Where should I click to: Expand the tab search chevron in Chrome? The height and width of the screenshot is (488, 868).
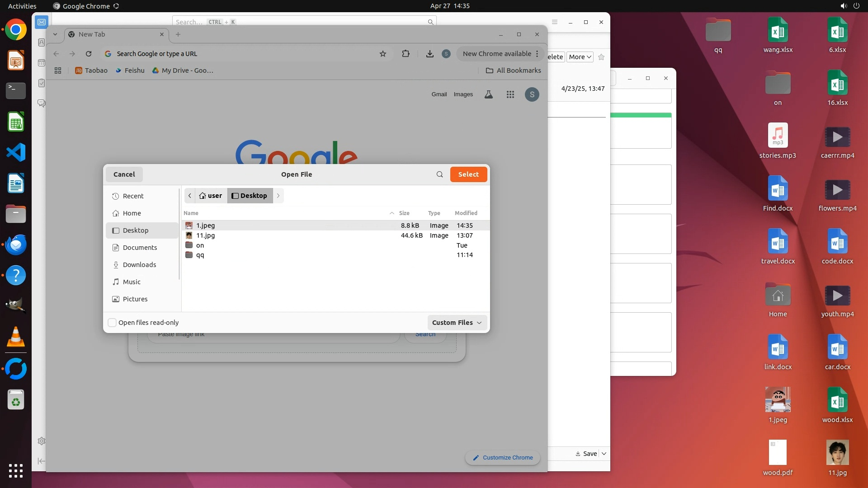click(x=55, y=34)
